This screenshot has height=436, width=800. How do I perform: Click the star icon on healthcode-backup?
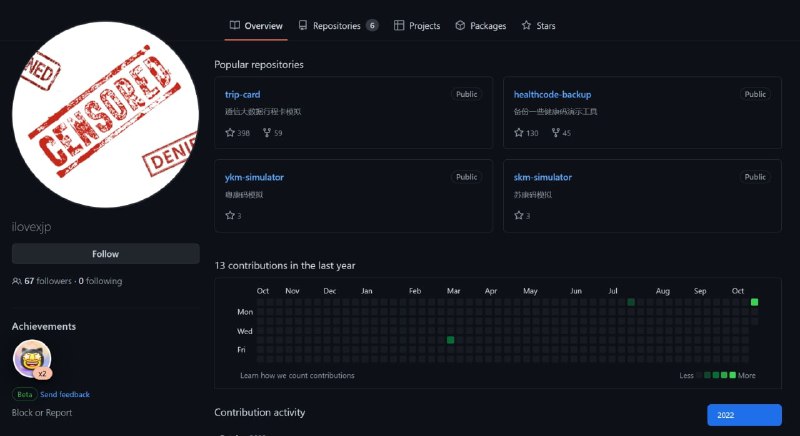(x=519, y=133)
